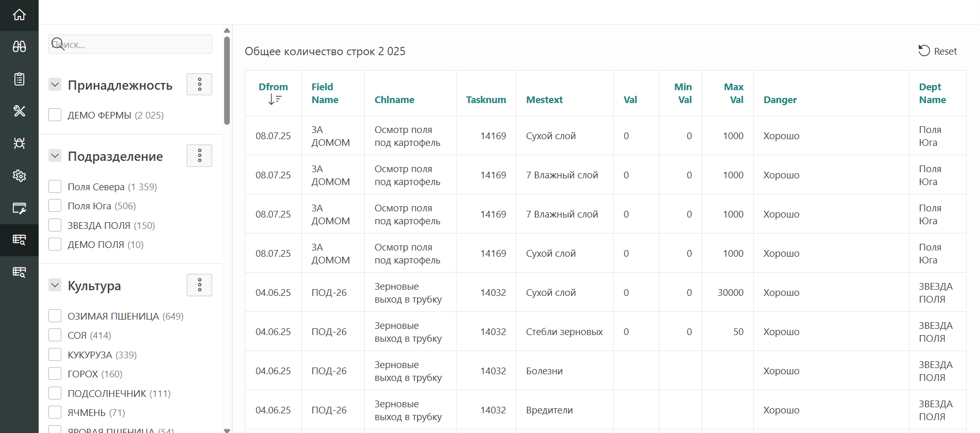Open the bottom table-search sidebar icon

tap(19, 272)
